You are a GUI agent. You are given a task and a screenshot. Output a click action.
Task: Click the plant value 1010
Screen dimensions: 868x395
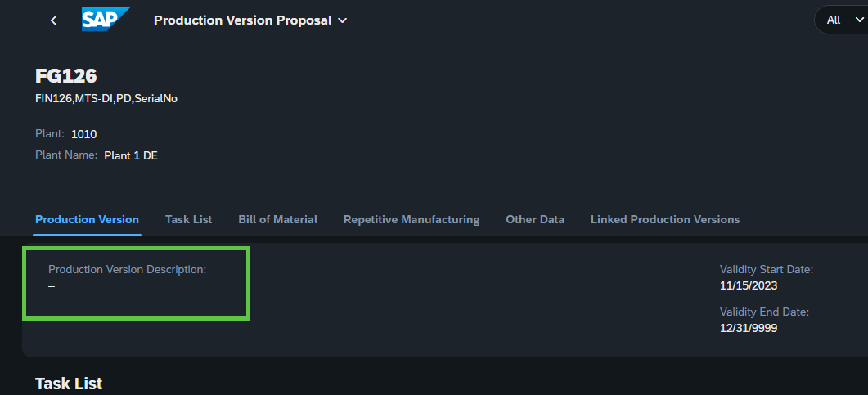84,134
